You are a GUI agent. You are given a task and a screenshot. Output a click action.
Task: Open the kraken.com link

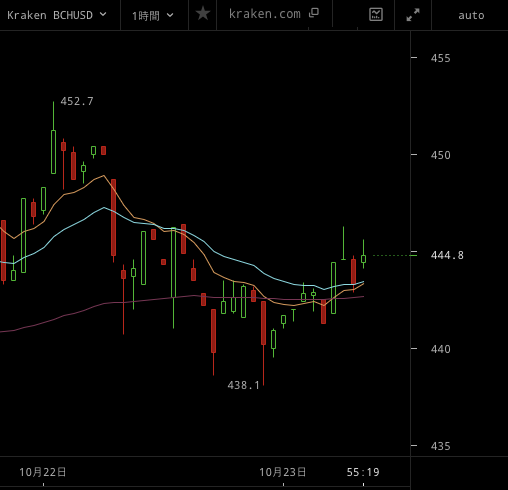click(x=265, y=14)
